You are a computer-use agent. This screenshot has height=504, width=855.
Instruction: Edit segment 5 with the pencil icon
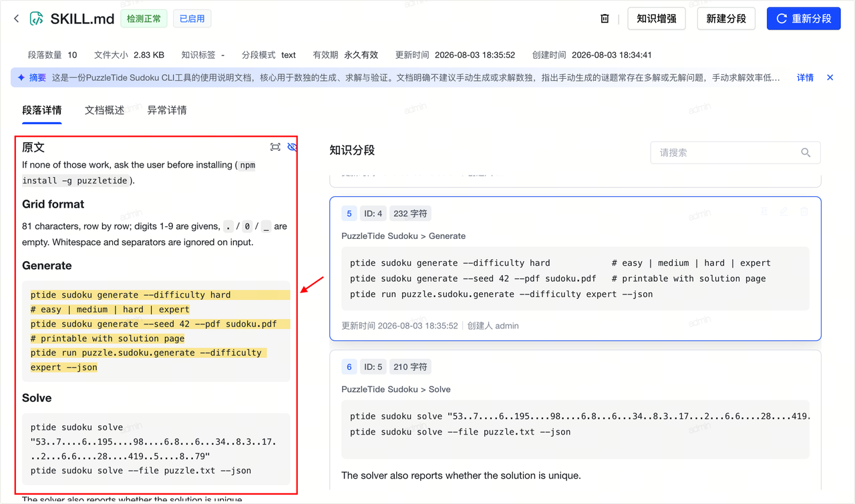click(784, 212)
